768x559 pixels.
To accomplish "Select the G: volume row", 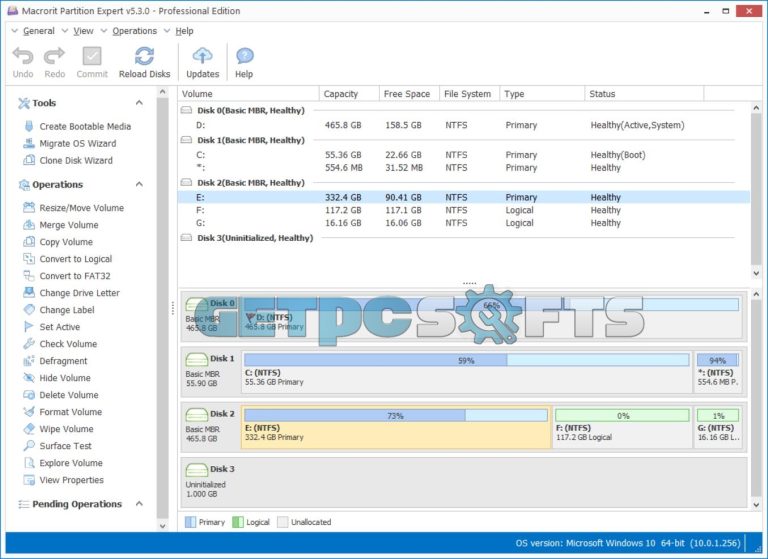I will click(464, 223).
